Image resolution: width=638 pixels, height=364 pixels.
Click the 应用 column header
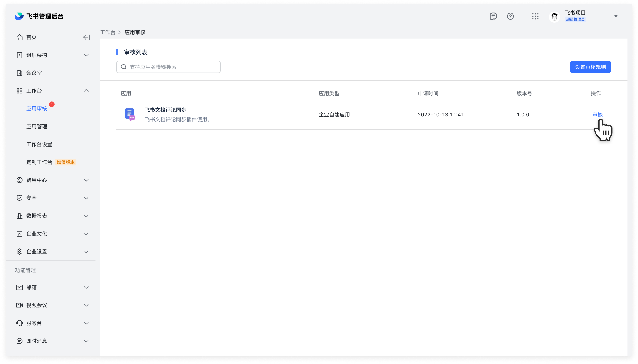(x=126, y=94)
